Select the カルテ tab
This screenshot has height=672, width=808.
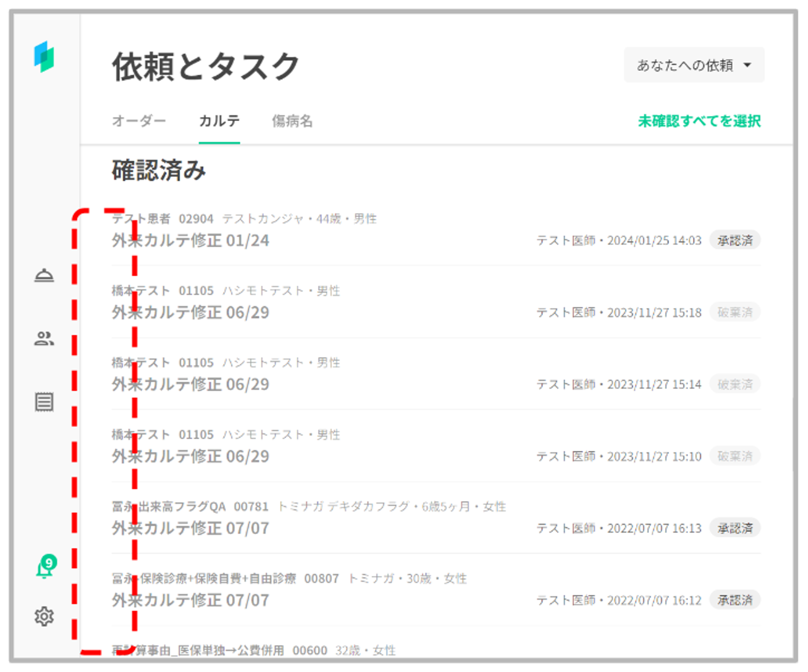[x=219, y=121]
